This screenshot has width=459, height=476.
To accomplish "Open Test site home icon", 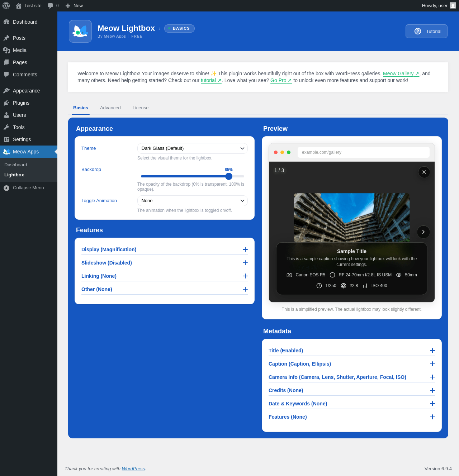I will [x=19, y=6].
